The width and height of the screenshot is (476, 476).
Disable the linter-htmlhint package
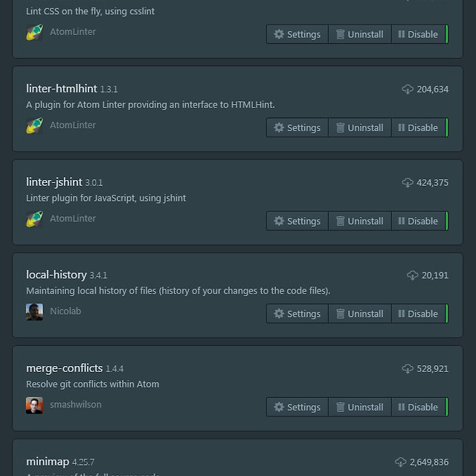tap(418, 128)
